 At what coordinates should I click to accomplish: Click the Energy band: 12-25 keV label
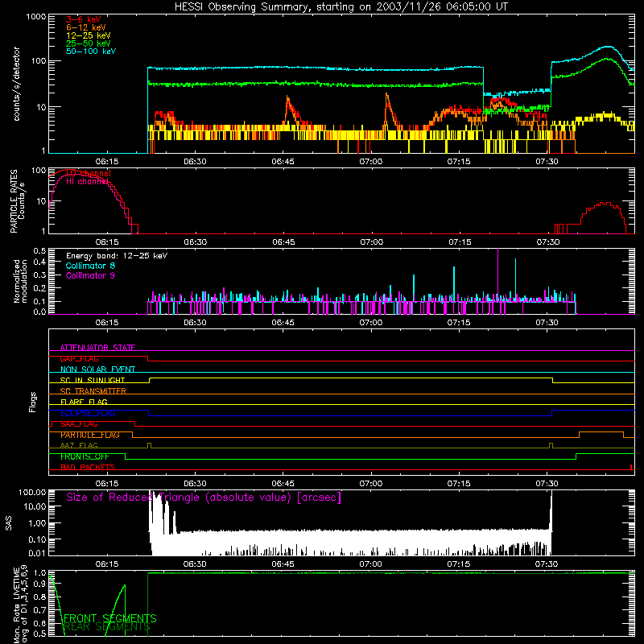point(117,256)
